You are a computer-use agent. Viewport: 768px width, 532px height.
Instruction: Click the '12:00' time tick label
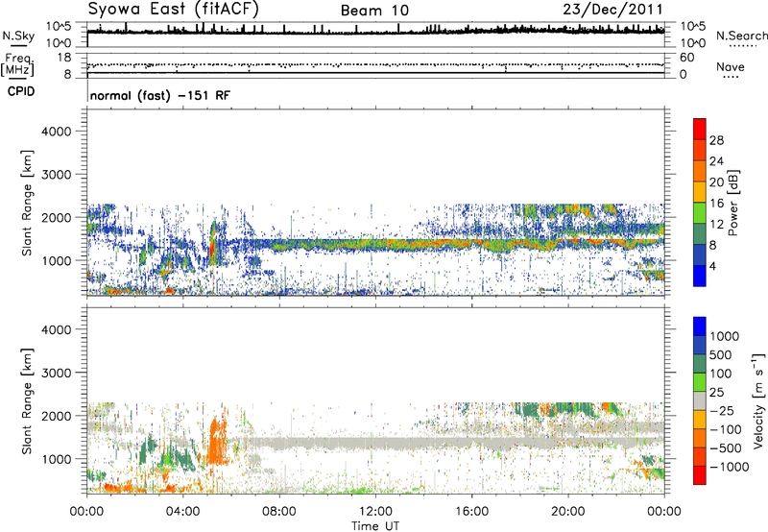[x=375, y=512]
